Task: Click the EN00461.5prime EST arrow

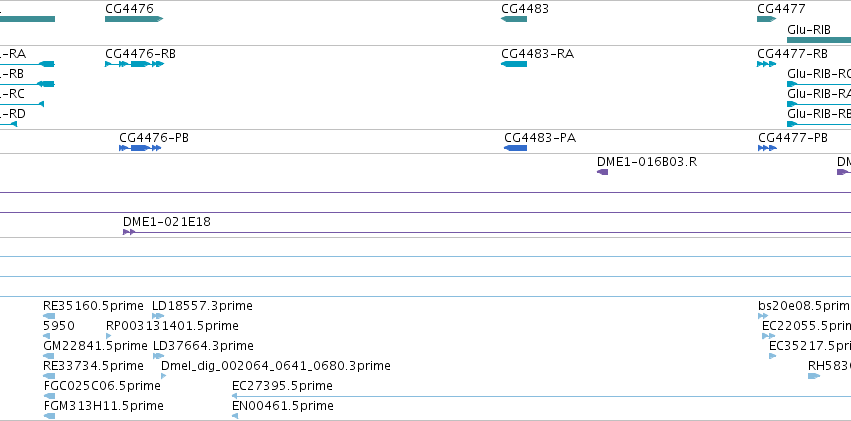Action: pos(235,416)
